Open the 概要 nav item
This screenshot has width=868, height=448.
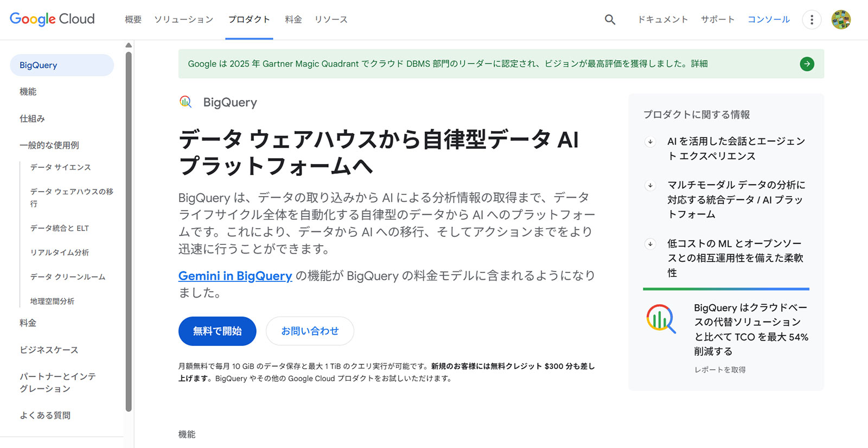[x=133, y=20]
